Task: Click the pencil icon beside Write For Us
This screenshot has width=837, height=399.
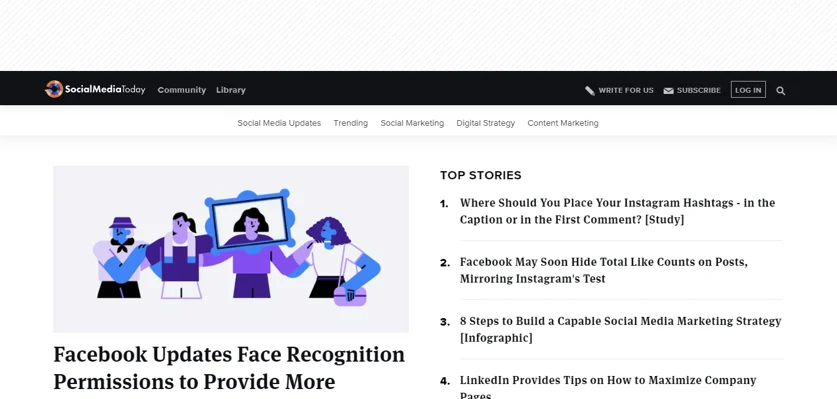Action: 590,90
